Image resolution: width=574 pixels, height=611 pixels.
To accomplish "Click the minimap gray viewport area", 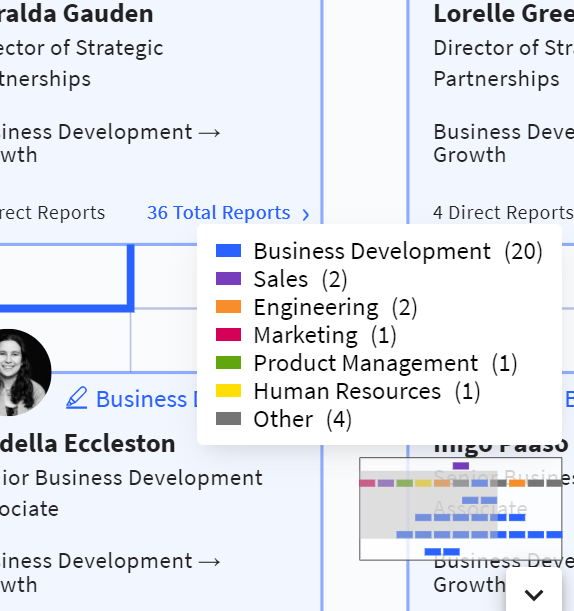I will pos(428,505).
